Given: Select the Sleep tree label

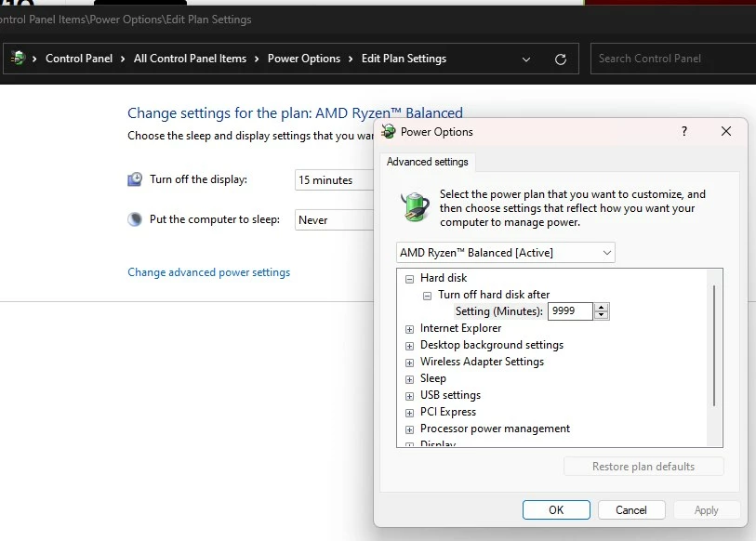Looking at the screenshot, I should point(433,378).
